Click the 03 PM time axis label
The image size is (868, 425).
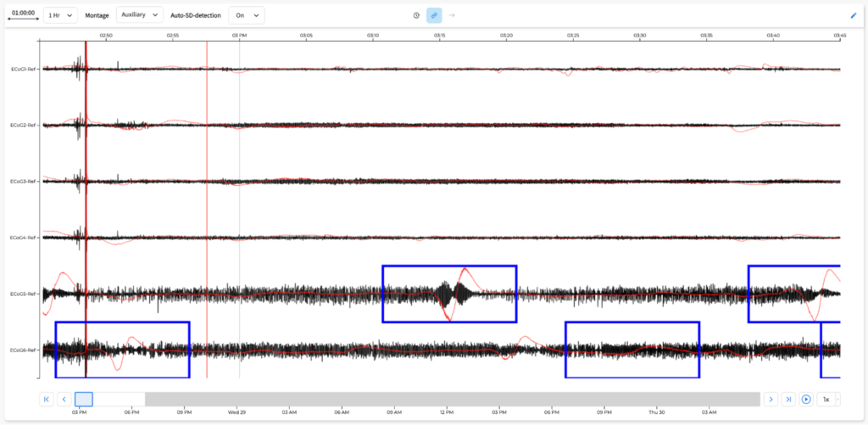click(x=239, y=35)
